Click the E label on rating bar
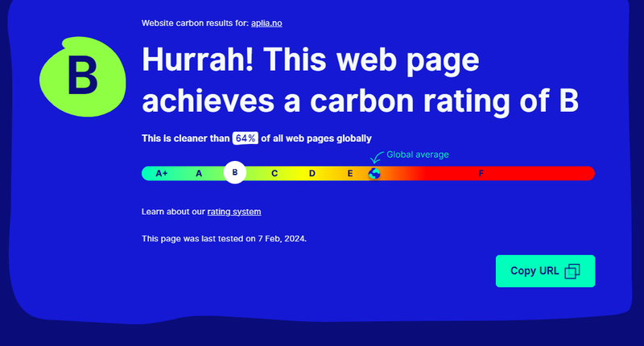Image resolution: width=644 pixels, height=346 pixels. (x=350, y=173)
